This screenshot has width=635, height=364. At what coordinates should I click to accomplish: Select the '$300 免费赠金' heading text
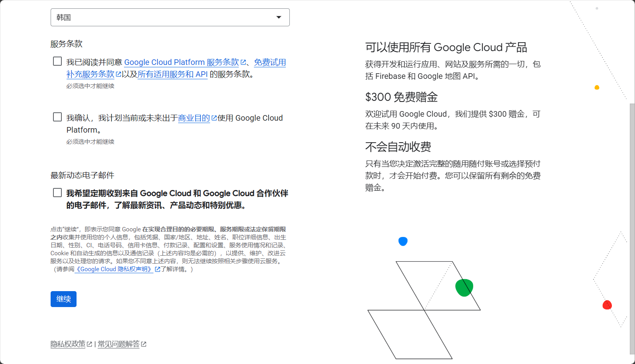click(401, 97)
